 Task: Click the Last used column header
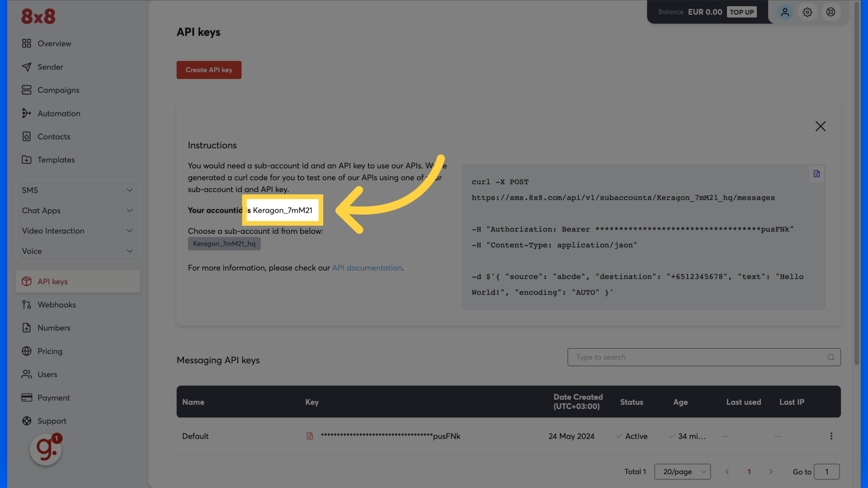point(744,402)
